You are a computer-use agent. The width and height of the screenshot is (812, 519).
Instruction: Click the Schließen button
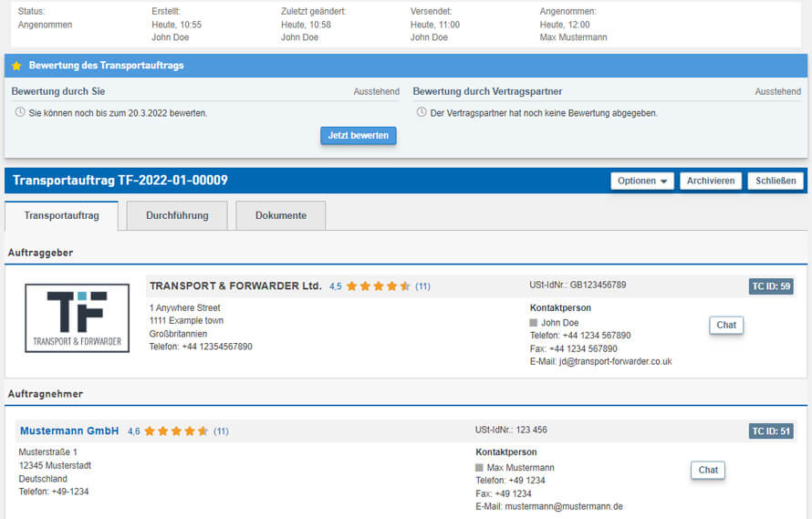776,181
